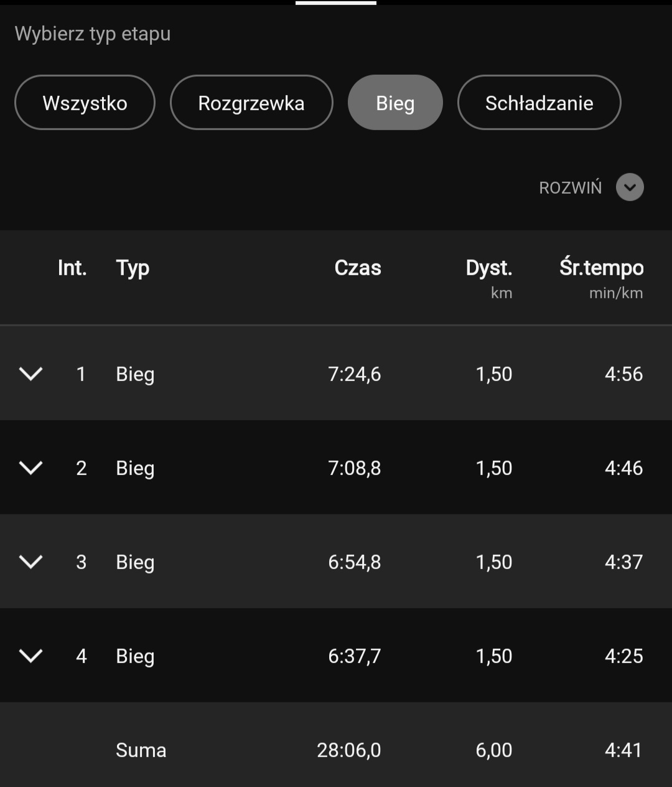Image resolution: width=672 pixels, height=787 pixels.
Task: Select the Wszystko stage filter
Action: pyautogui.click(x=85, y=103)
